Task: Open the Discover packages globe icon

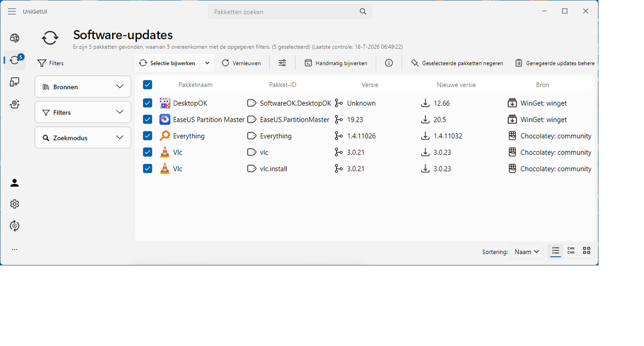Action: tap(15, 38)
